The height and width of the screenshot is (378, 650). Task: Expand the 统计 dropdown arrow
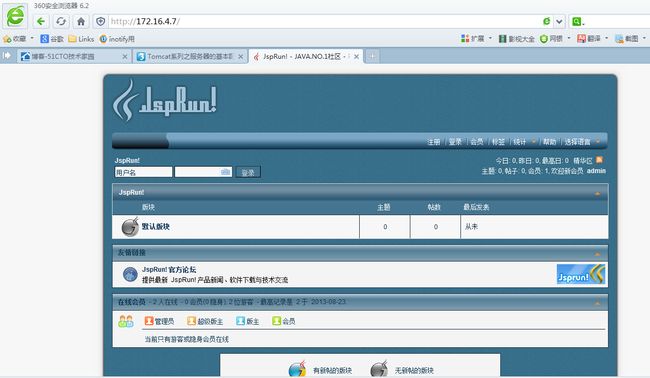click(534, 141)
